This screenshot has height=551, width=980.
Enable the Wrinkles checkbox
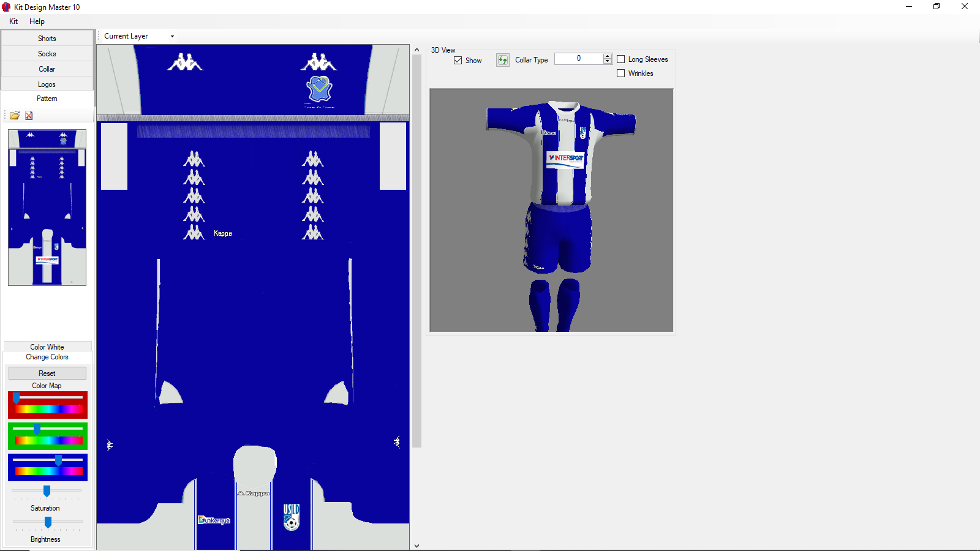click(x=620, y=73)
